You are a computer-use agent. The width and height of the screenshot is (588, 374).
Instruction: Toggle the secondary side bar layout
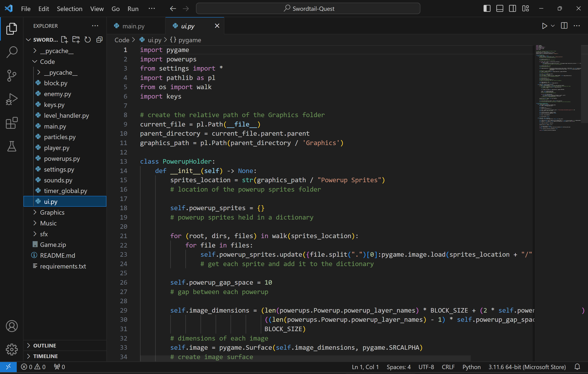(512, 9)
